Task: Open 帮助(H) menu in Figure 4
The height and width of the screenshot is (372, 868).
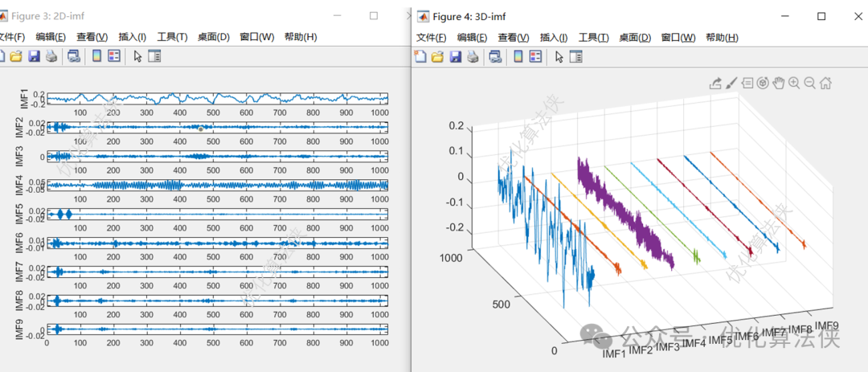Action: [722, 38]
